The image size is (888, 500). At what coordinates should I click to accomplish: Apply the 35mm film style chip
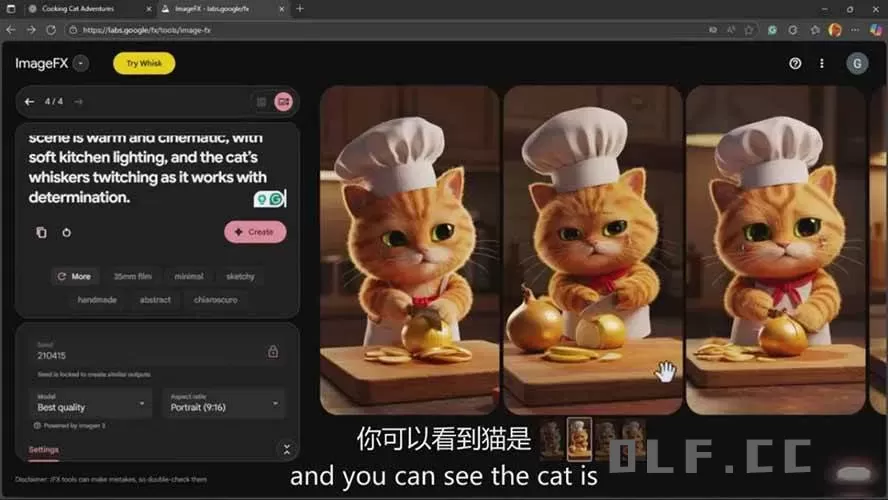pyautogui.click(x=132, y=276)
